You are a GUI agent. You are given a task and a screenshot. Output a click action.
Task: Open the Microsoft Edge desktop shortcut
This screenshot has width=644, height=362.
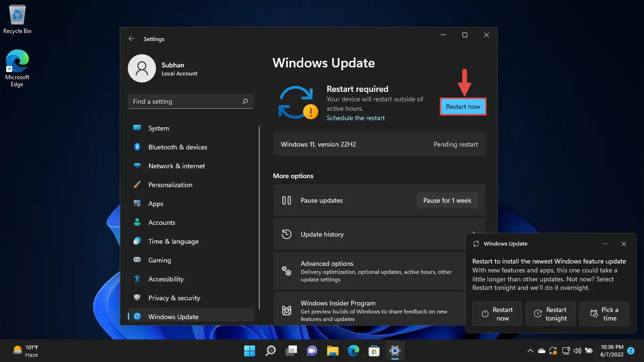pyautogui.click(x=17, y=68)
